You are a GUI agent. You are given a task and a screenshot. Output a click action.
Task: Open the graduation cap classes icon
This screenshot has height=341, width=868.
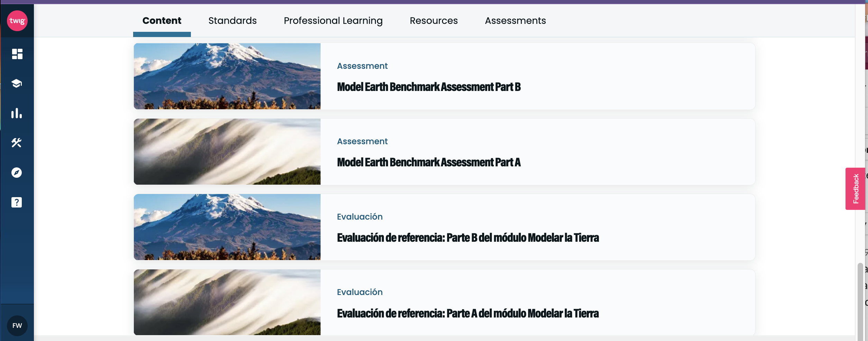point(17,83)
